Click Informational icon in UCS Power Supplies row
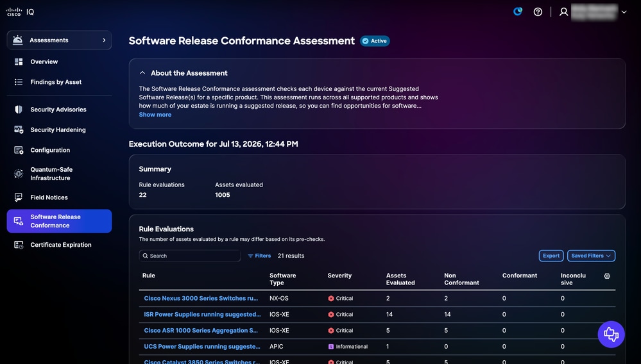This screenshot has width=641, height=364. (x=331, y=347)
